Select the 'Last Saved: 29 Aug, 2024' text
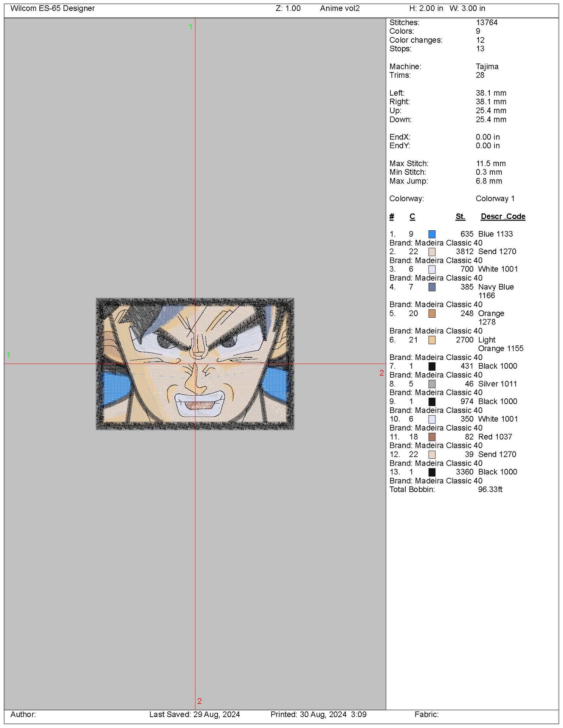Image resolution: width=563 pixels, height=728 pixels. point(194,714)
